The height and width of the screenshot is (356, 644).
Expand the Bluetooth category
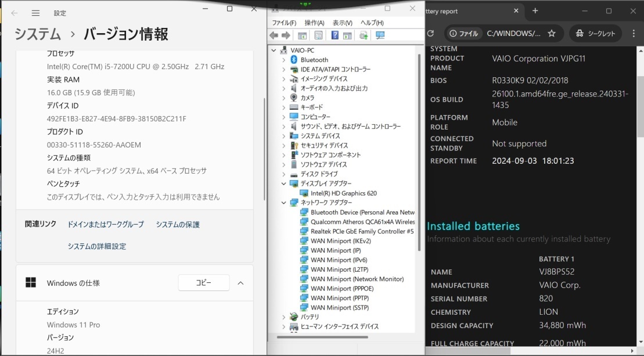[x=284, y=60]
